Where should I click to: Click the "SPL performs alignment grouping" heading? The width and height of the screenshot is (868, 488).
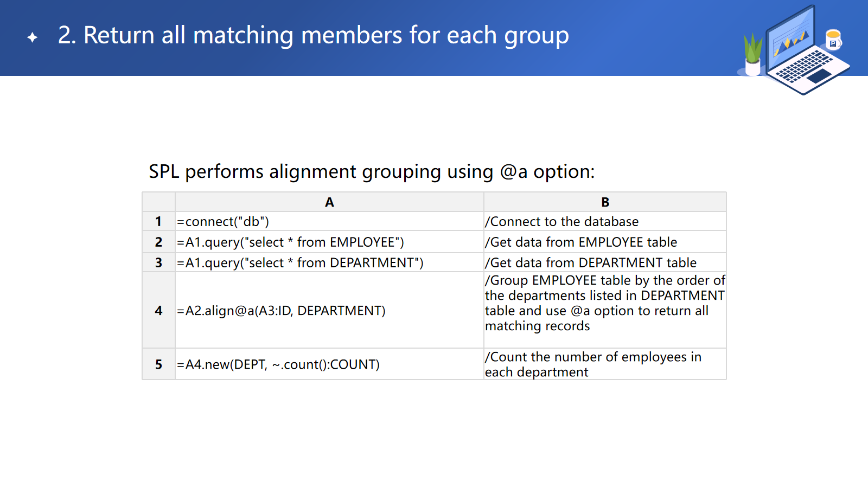[x=372, y=172]
